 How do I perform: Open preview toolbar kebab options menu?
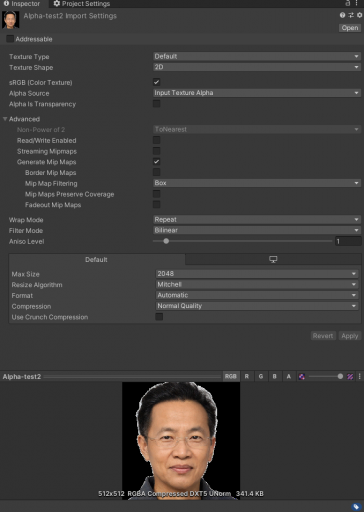point(360,377)
